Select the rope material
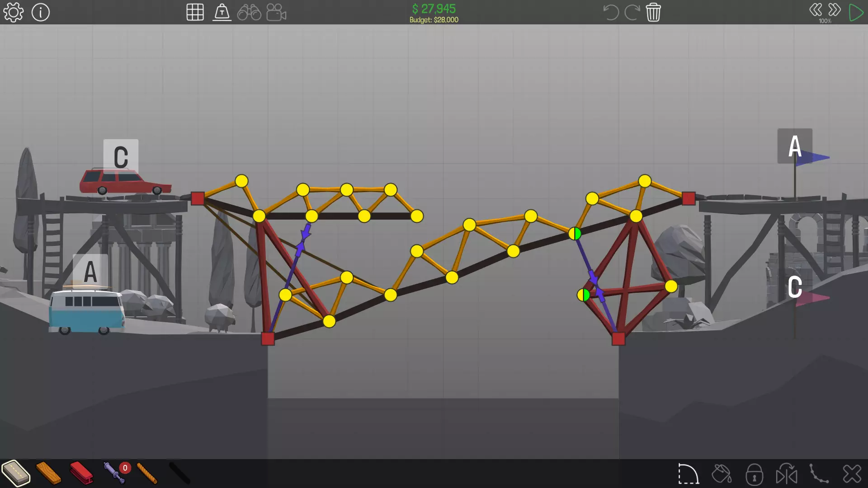The height and width of the screenshot is (488, 868). tap(147, 473)
